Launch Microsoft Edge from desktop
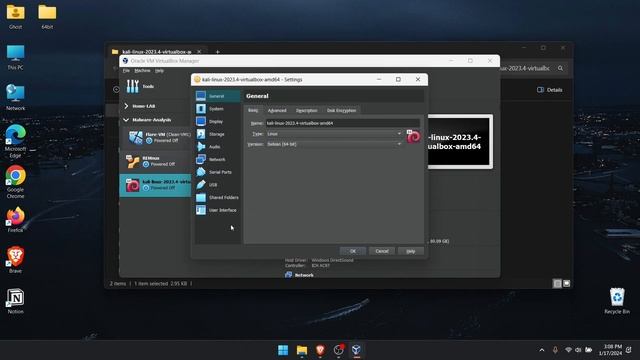The height and width of the screenshot is (360, 640). [16, 141]
